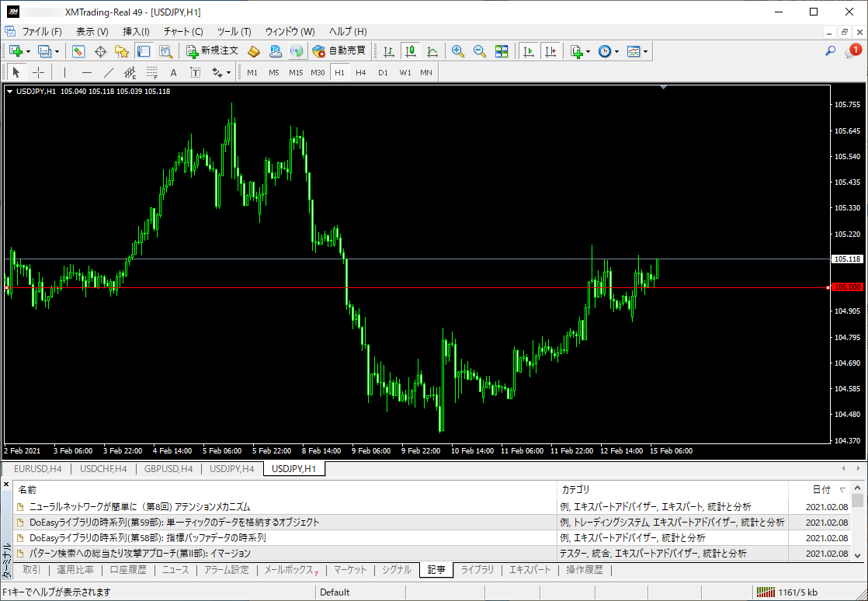Draw a trendline with the line tool
The width and height of the screenshot is (868, 601).
tap(109, 72)
